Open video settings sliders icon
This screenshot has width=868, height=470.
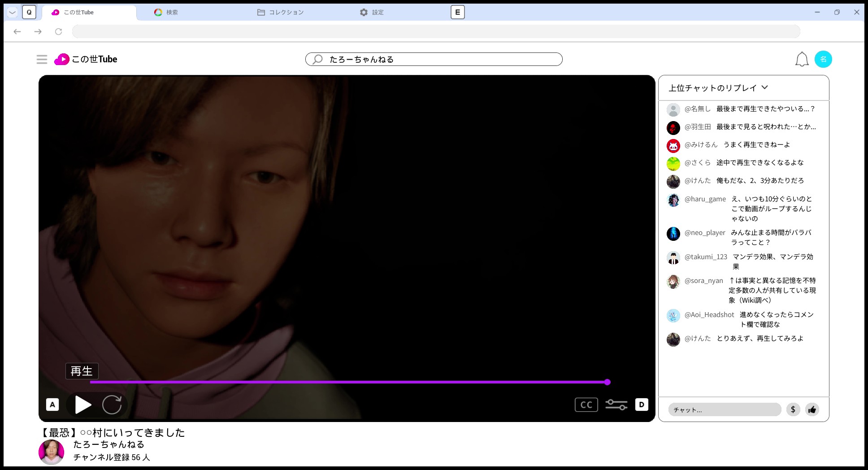click(616, 405)
